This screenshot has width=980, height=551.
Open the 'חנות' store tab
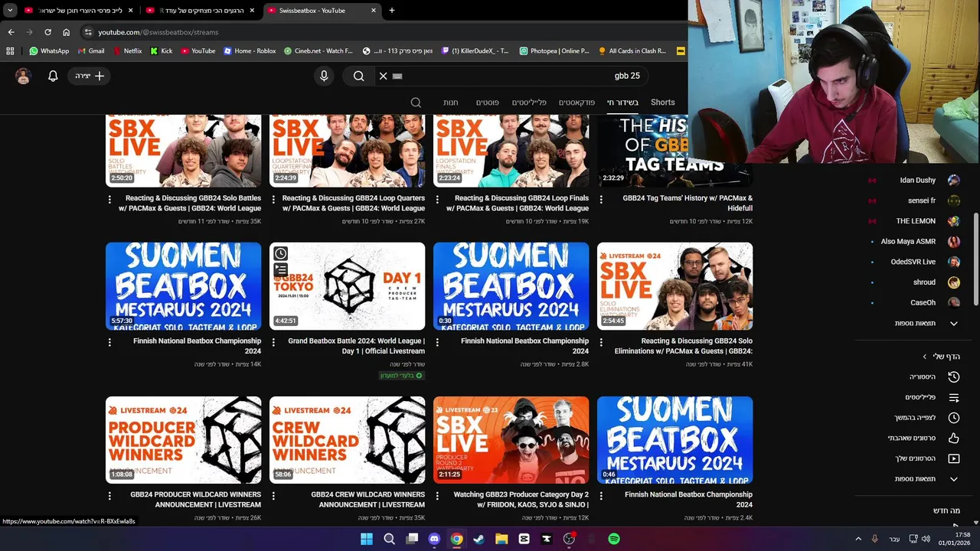pyautogui.click(x=451, y=102)
